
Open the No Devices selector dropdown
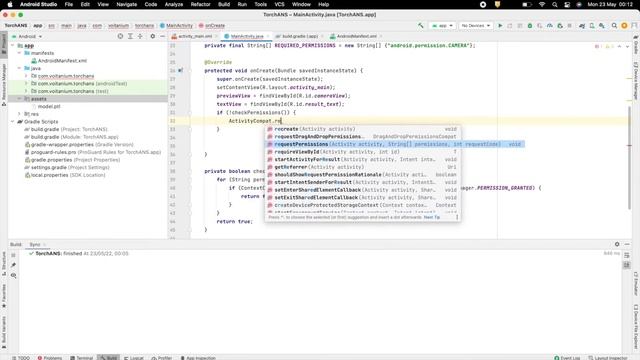click(x=476, y=25)
